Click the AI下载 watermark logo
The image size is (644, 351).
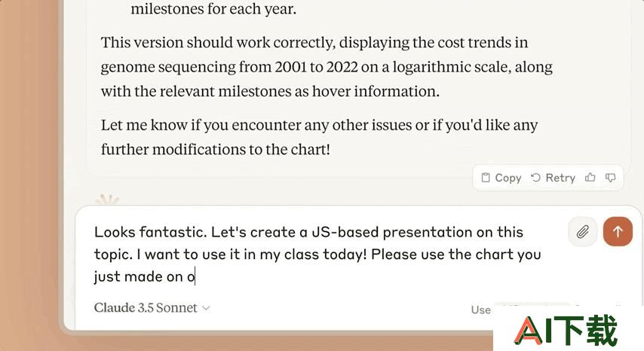pyautogui.click(x=566, y=331)
